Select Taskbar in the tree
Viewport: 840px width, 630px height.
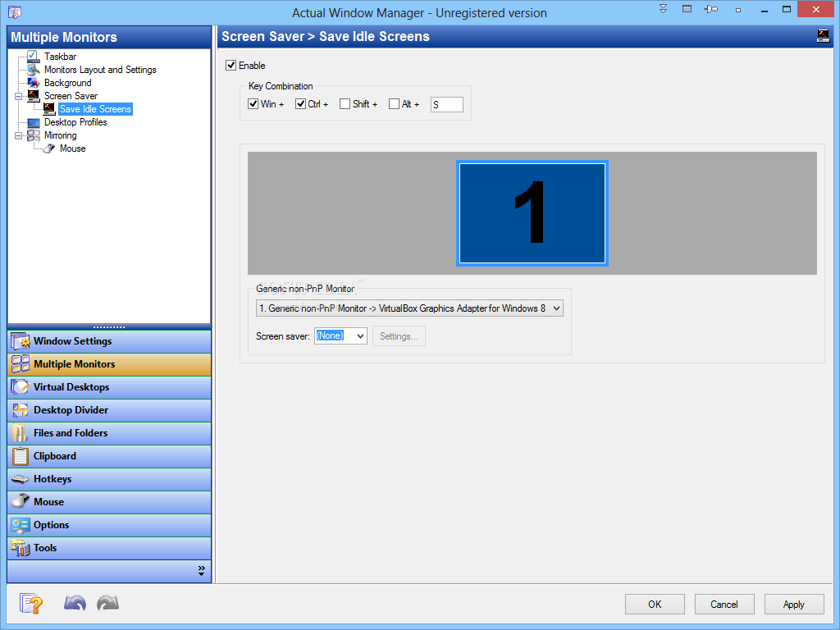60,57
